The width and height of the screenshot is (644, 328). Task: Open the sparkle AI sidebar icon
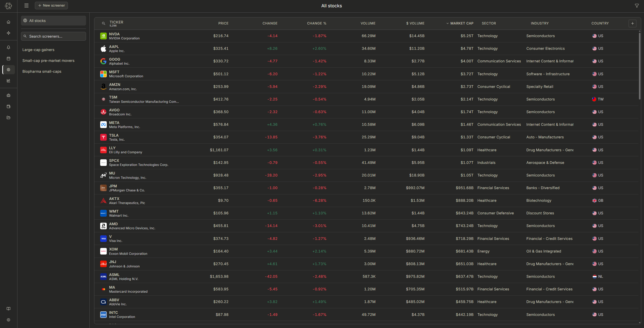point(9,33)
